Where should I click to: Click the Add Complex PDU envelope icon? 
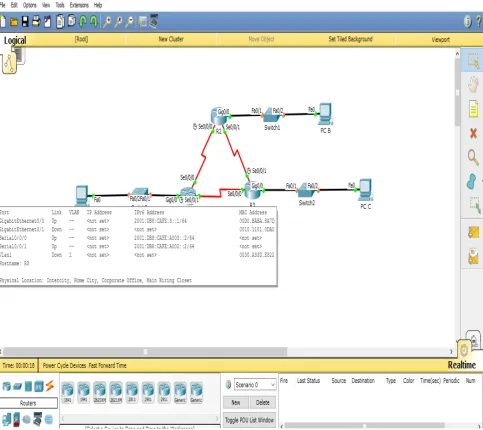coord(473,257)
